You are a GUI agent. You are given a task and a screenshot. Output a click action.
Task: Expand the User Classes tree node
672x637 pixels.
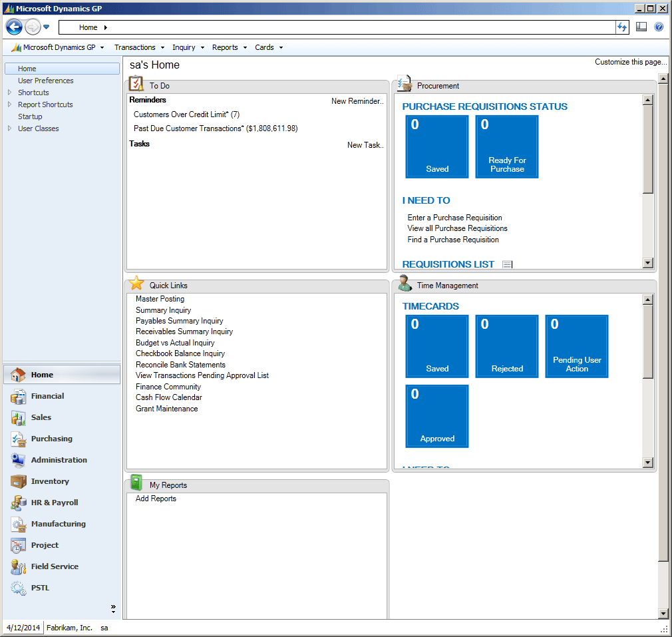click(9, 128)
